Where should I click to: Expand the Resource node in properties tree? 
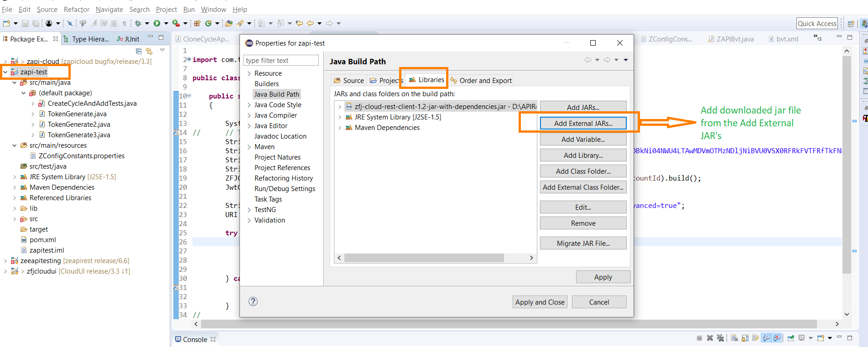pyautogui.click(x=249, y=73)
